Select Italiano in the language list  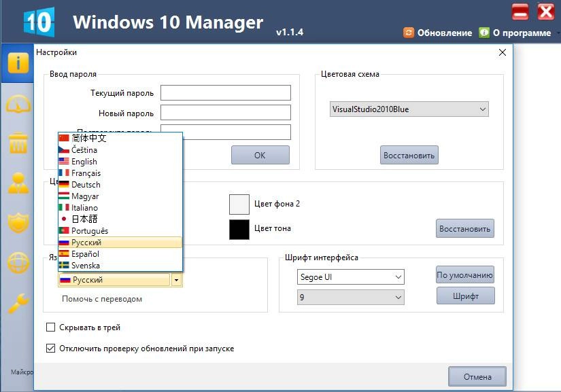(x=120, y=208)
